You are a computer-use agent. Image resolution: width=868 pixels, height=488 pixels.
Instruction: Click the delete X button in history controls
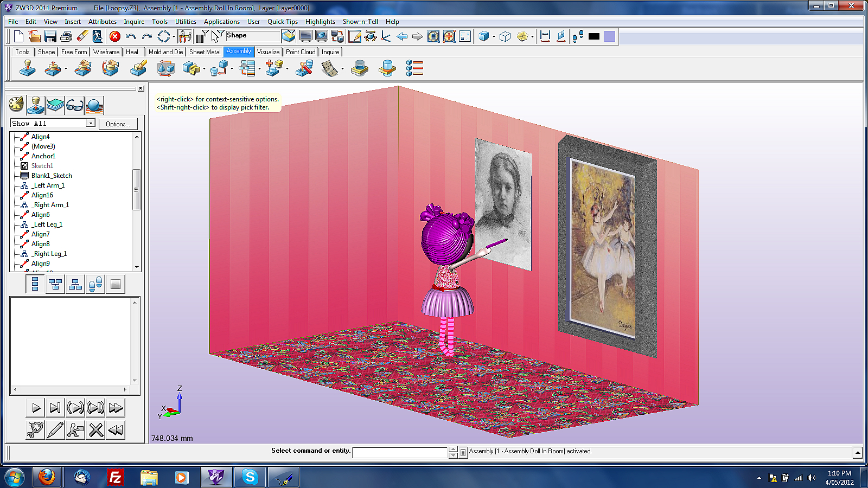pos(95,430)
